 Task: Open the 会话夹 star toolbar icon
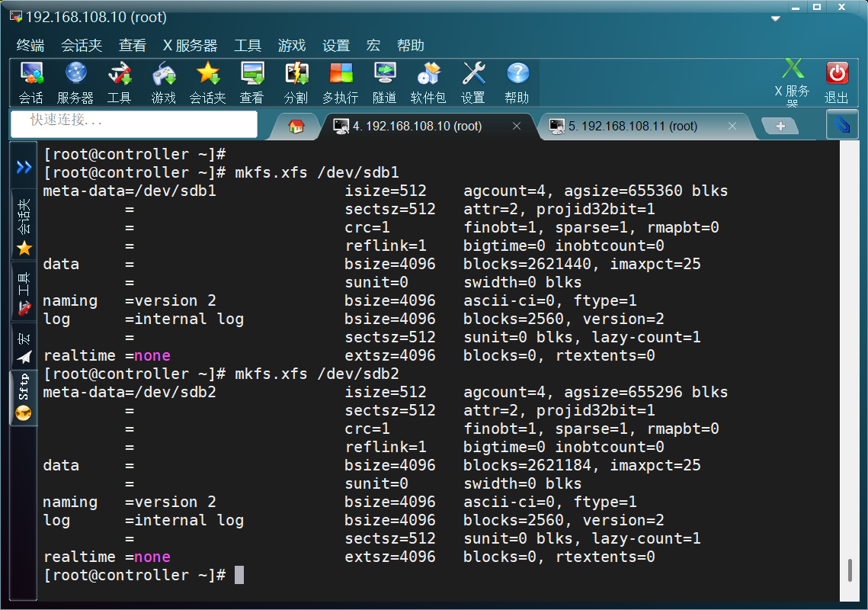pos(207,83)
